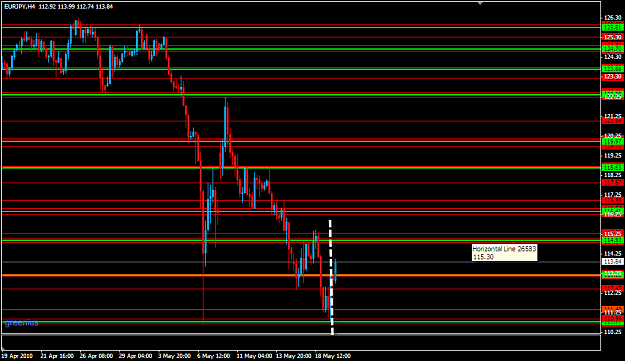
Task: Click the 119.25 price scale value
Action: [x=613, y=155]
